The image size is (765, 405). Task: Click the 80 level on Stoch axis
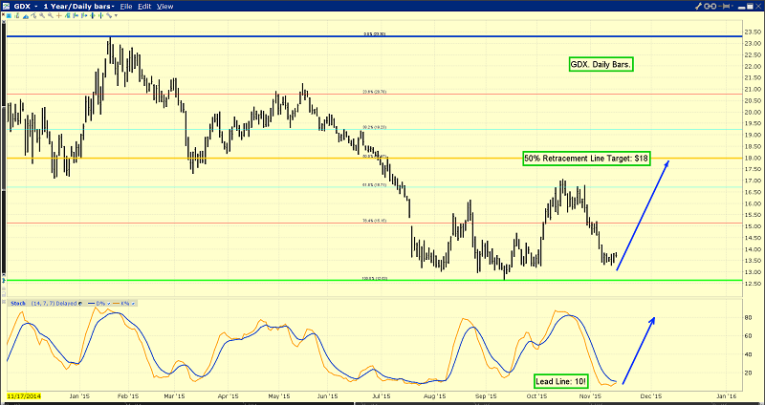point(748,318)
